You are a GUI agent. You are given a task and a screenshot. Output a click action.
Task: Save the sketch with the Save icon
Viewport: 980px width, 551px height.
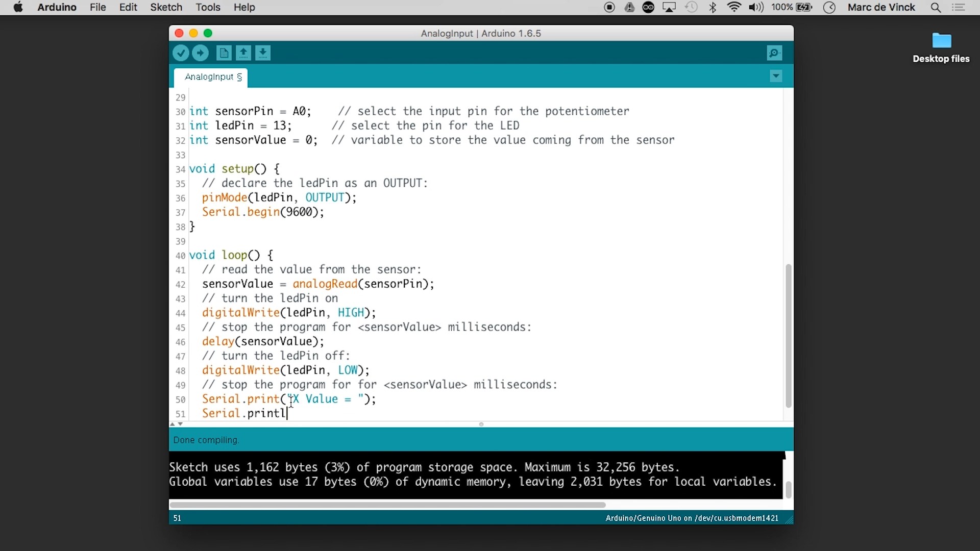pyautogui.click(x=263, y=53)
